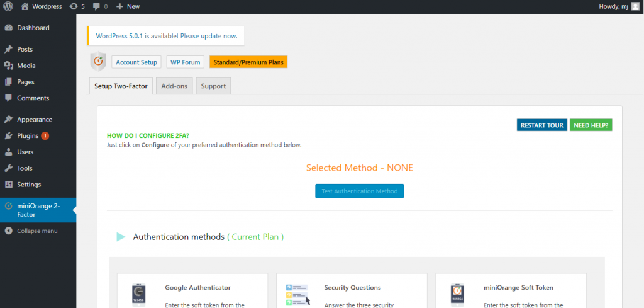
Task: Open the WordPress 5.0.1 link
Action: [x=119, y=36]
